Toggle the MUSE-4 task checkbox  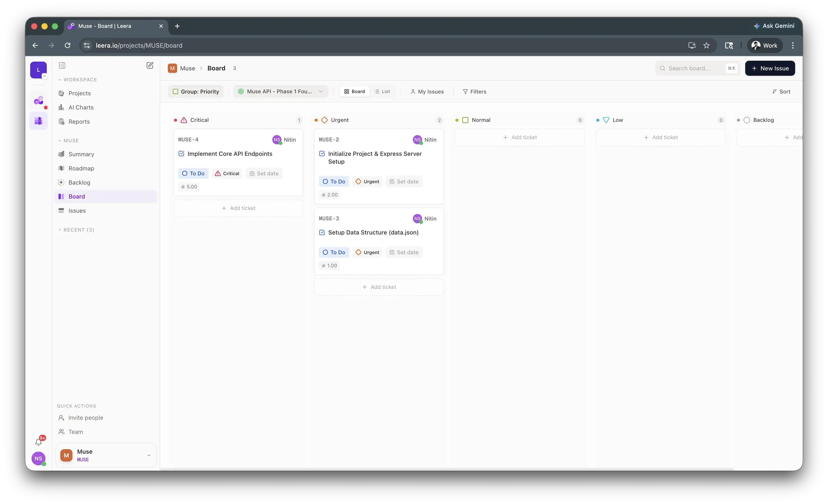pyautogui.click(x=181, y=154)
